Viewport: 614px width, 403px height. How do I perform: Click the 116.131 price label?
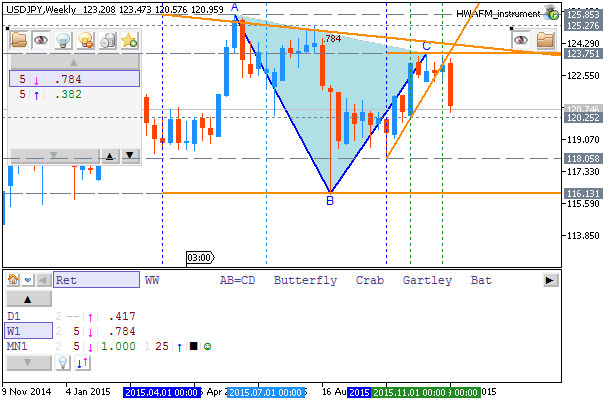point(583,193)
